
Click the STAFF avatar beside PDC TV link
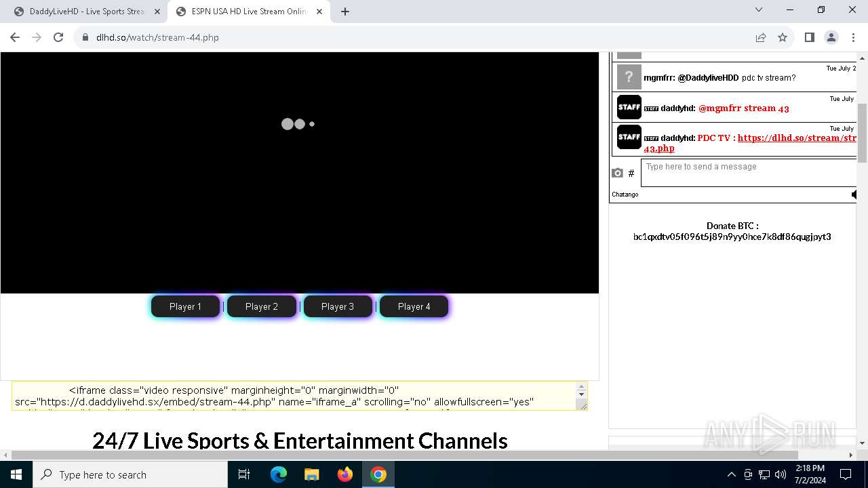pyautogui.click(x=629, y=137)
